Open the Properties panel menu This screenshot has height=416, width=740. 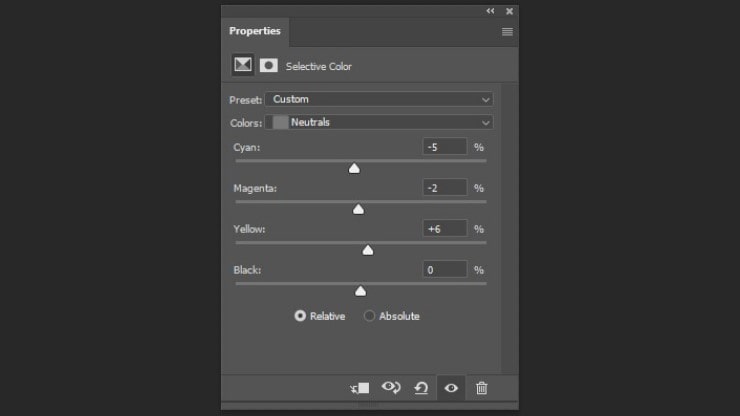pos(507,31)
